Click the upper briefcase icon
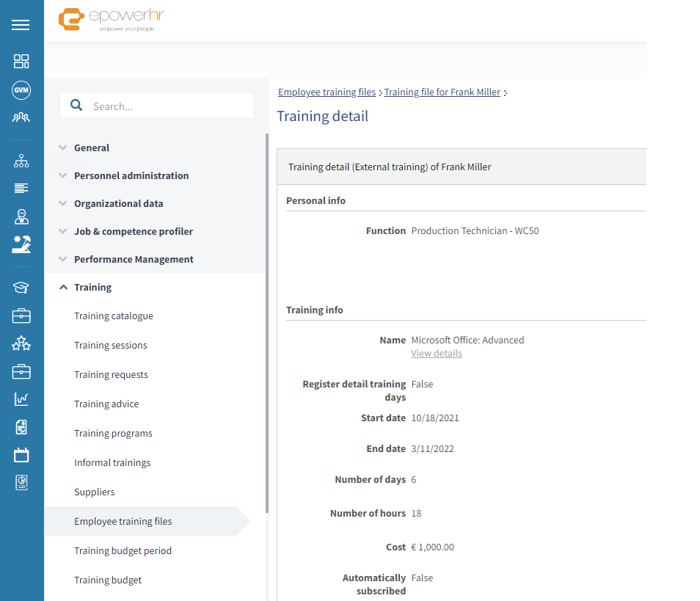Viewport: 700px width, 601px height. tap(21, 316)
